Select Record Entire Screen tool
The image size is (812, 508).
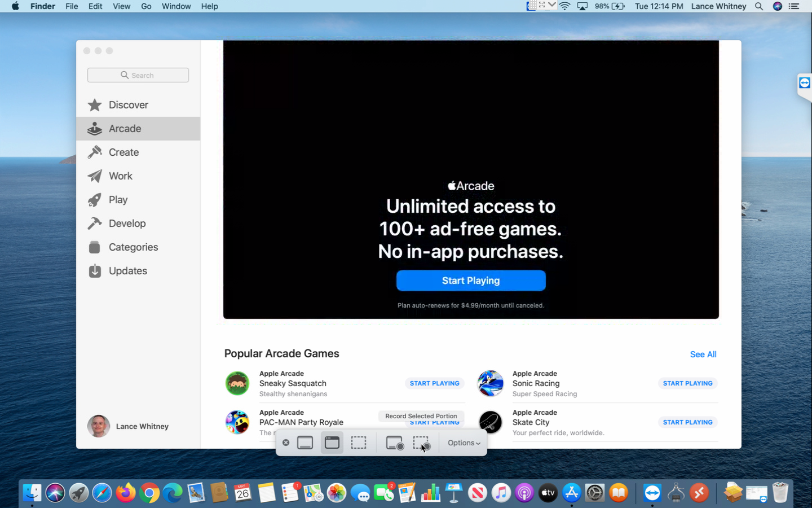point(395,443)
